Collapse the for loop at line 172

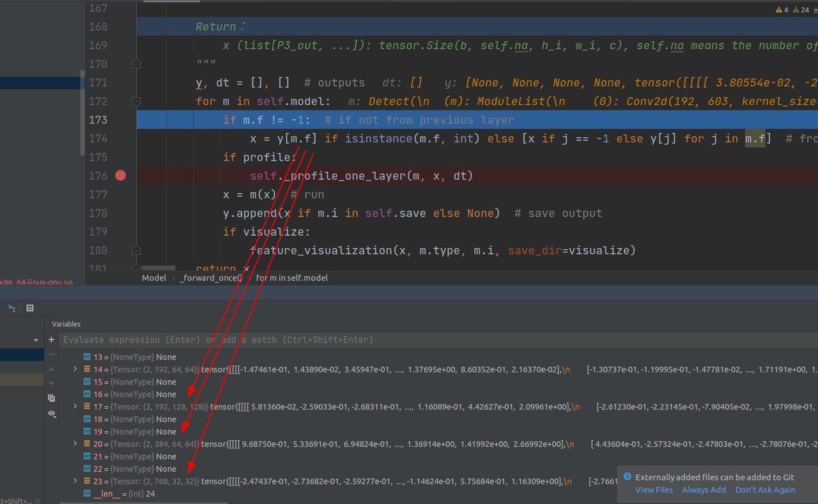coord(136,101)
